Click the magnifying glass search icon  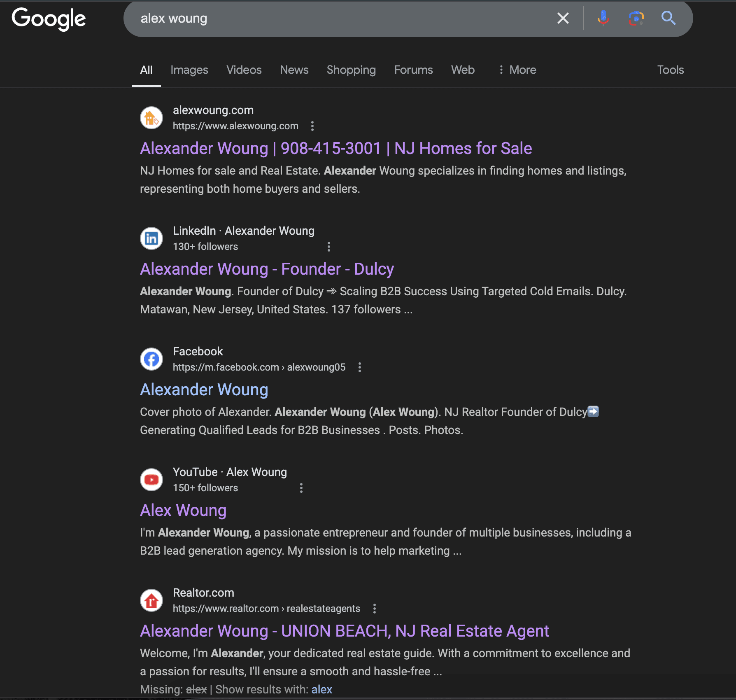[668, 18]
